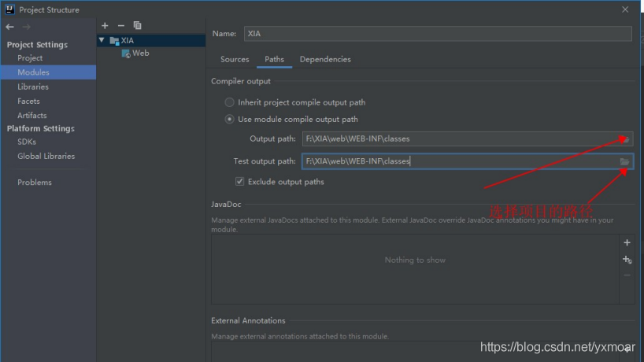Click the copy module icon

click(x=137, y=26)
